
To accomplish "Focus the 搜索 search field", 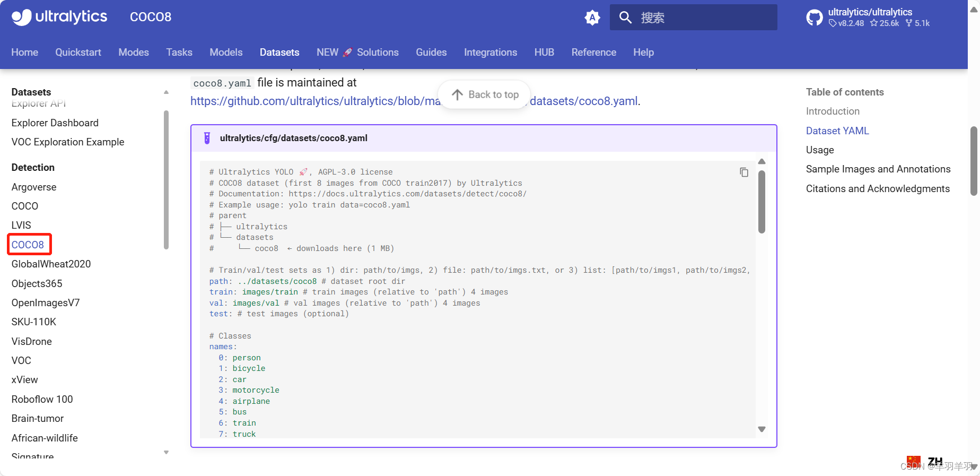I will [693, 18].
